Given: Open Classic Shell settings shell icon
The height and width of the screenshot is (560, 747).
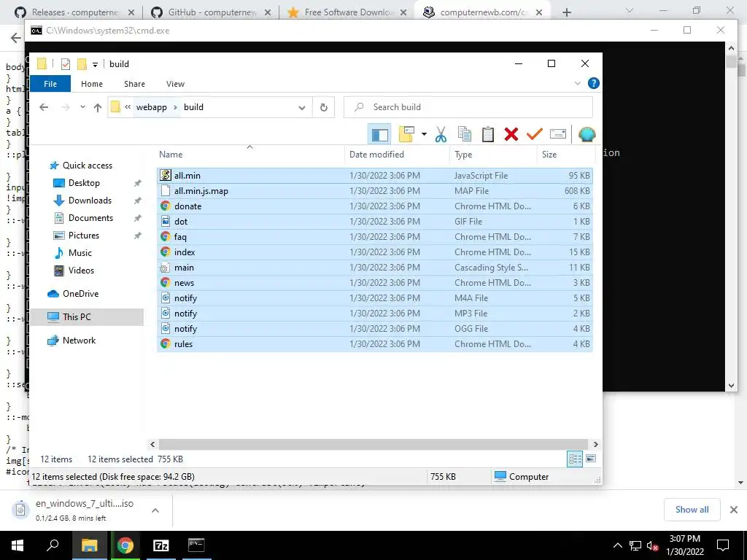Looking at the screenshot, I should 587,134.
